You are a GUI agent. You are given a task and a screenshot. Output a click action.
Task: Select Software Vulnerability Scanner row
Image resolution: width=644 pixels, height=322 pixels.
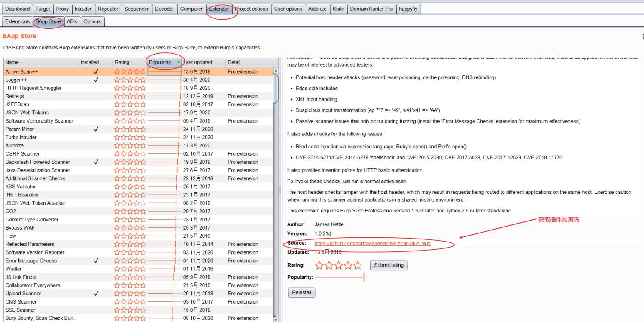tap(138, 121)
